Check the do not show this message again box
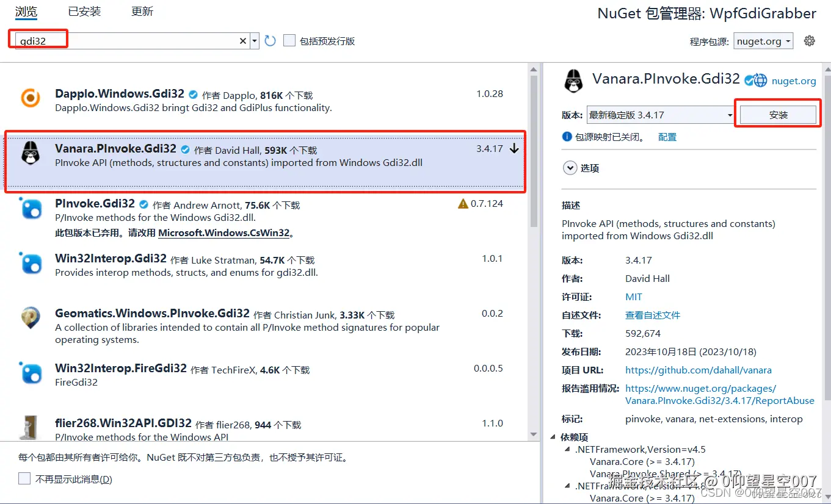The height and width of the screenshot is (504, 831). [x=24, y=479]
